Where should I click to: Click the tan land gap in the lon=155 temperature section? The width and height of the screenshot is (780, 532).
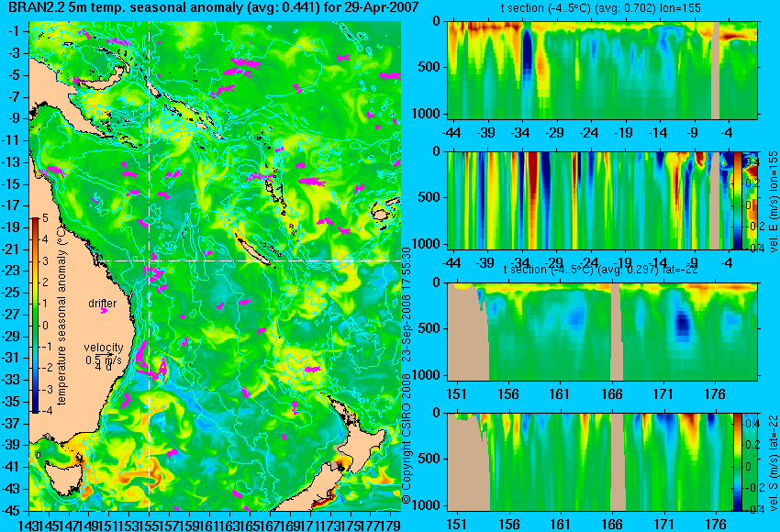(x=716, y=70)
